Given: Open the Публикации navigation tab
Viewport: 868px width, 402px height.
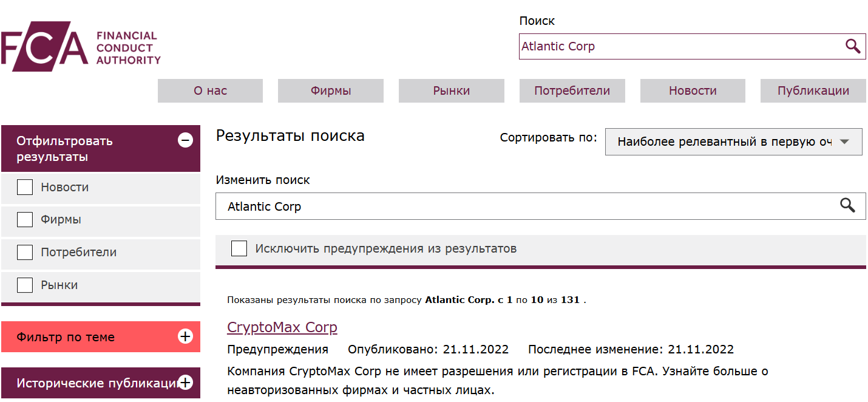Looking at the screenshot, I should [812, 90].
